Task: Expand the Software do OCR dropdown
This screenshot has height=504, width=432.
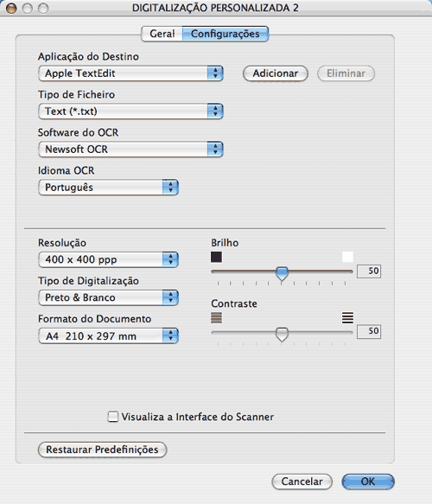Action: (x=130, y=150)
